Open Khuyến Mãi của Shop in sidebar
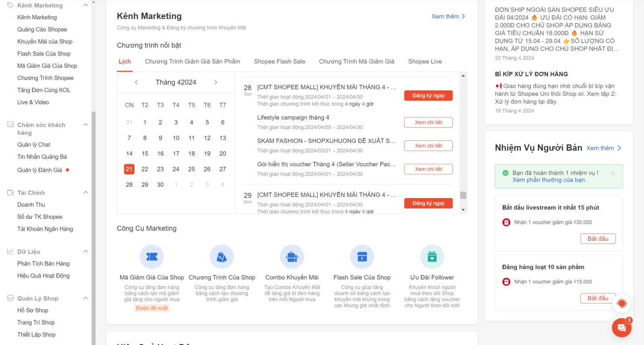Screen dimensions: 644x345 [x=45, y=41]
